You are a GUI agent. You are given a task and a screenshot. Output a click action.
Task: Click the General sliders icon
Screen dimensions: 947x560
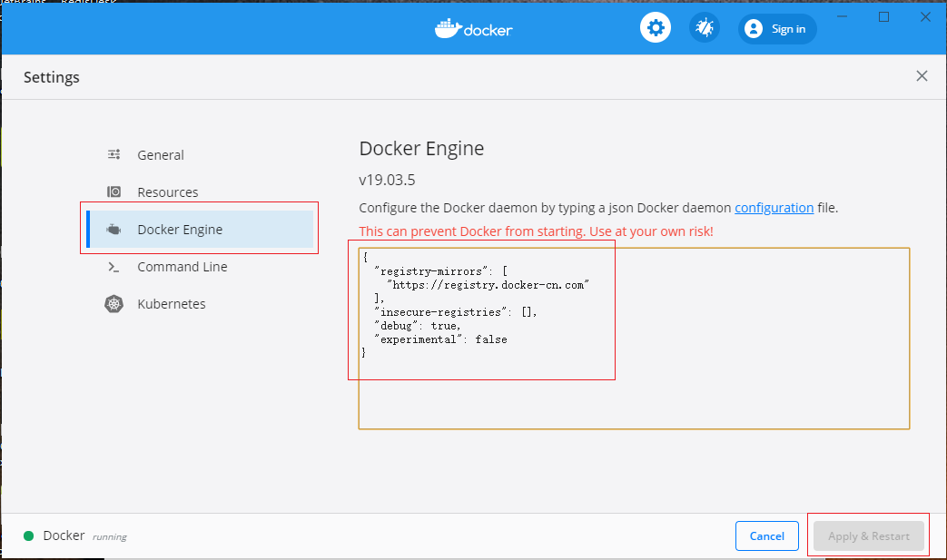114,154
